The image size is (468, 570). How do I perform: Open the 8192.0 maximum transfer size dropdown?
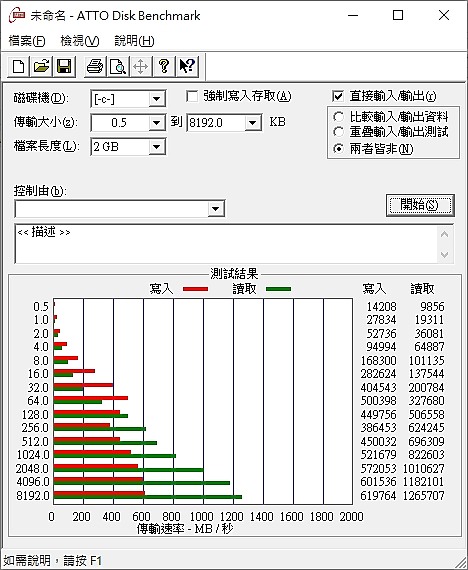(x=252, y=123)
